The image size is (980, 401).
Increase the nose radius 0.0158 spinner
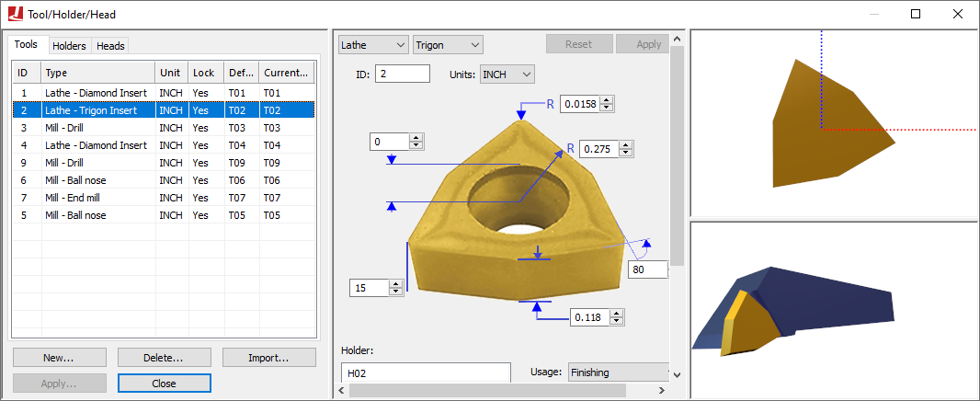(x=605, y=100)
